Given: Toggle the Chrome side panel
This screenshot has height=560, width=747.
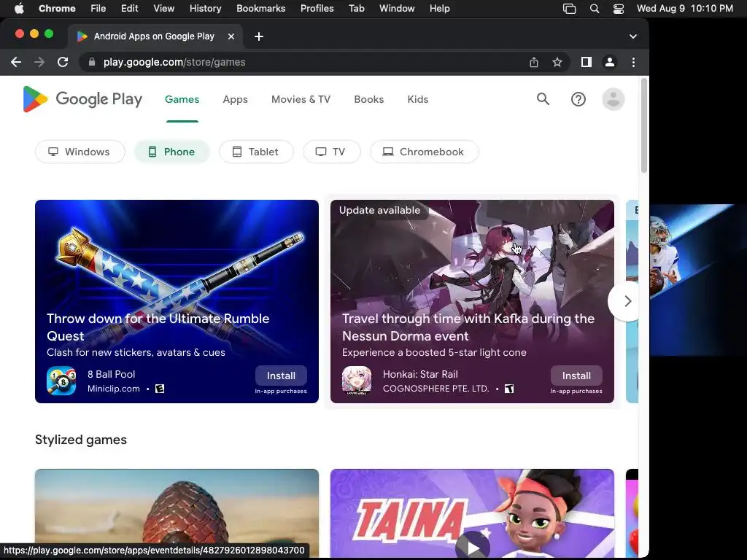Looking at the screenshot, I should click(x=587, y=62).
